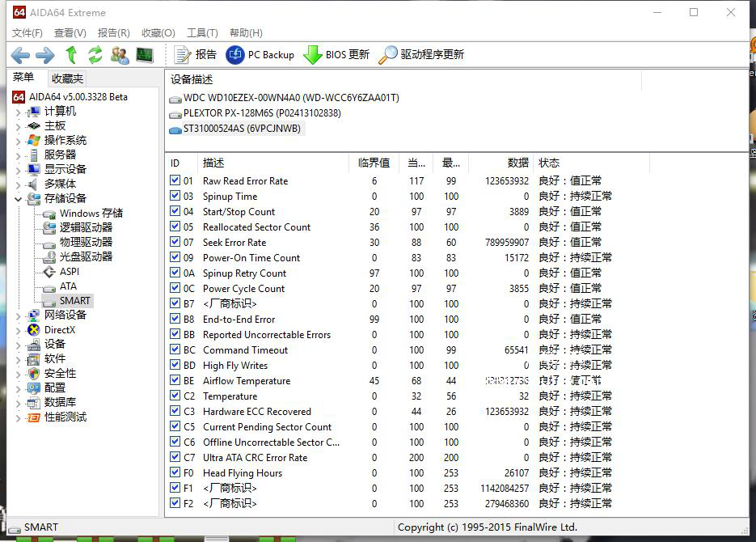Viewport: 756px width, 542px height.
Task: Open 物理驱动器 physical drives page
Action: [x=77, y=242]
